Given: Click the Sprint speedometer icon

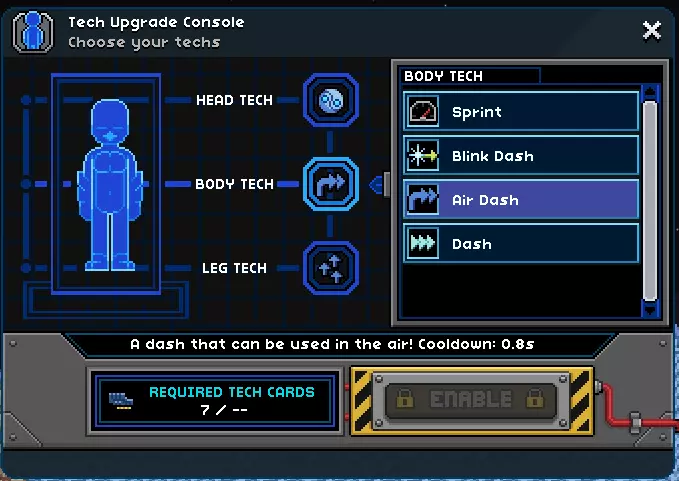Looking at the screenshot, I should [423, 112].
